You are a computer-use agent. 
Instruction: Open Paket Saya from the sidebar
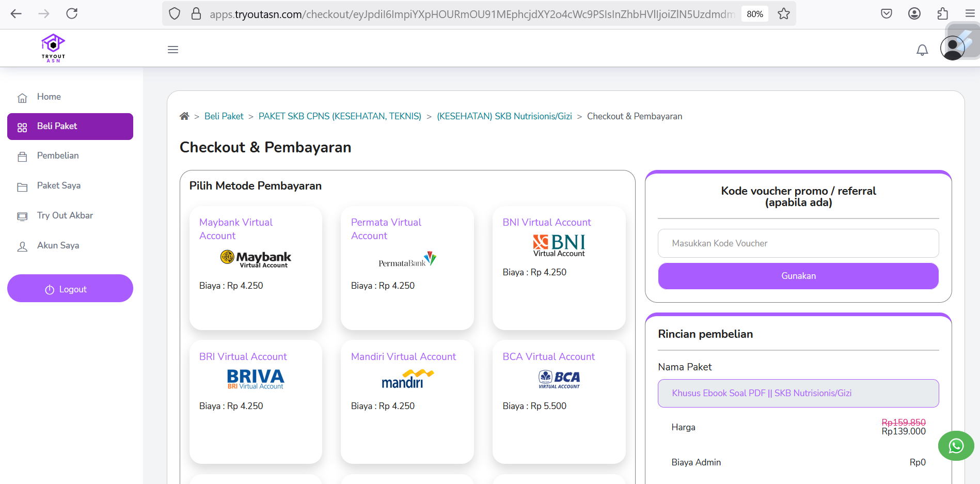click(58, 186)
